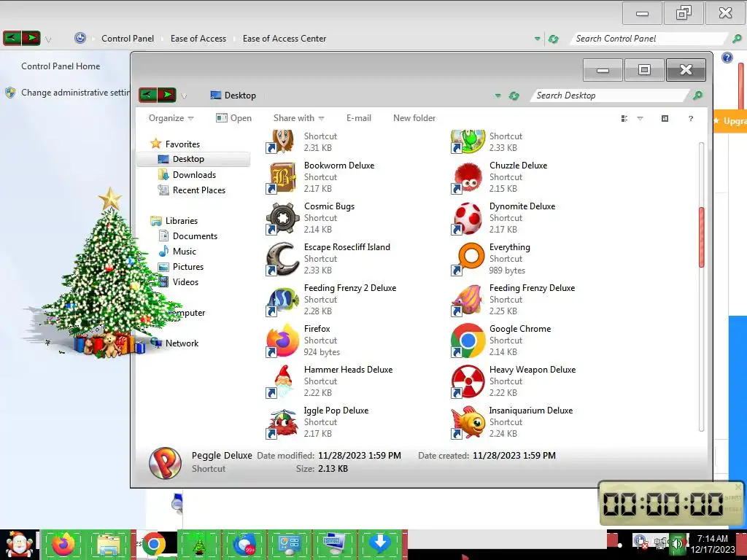Screen dimensions: 747x560
Task: Click into Search Desktop field
Action: (x=610, y=96)
